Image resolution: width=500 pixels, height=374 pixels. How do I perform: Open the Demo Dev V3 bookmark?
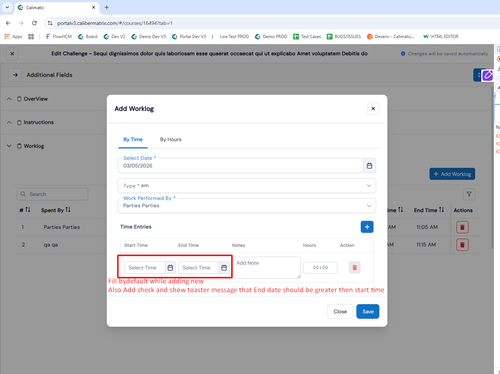point(148,37)
